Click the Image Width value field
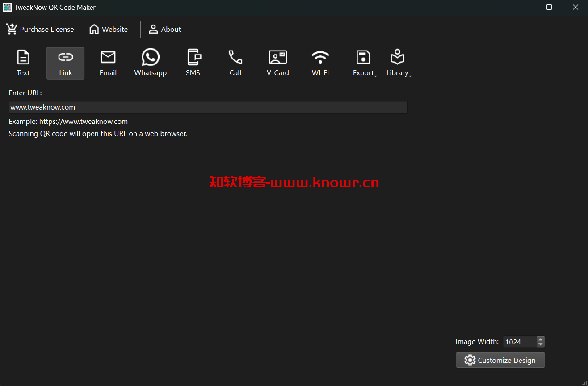This screenshot has width=588, height=386. pyautogui.click(x=520, y=342)
